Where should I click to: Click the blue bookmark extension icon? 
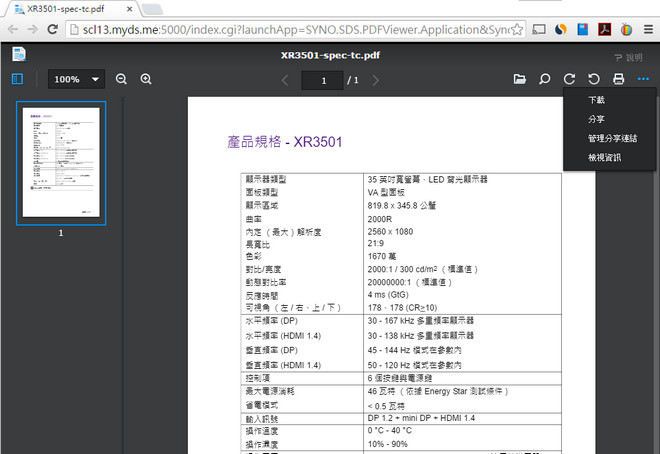click(x=583, y=29)
